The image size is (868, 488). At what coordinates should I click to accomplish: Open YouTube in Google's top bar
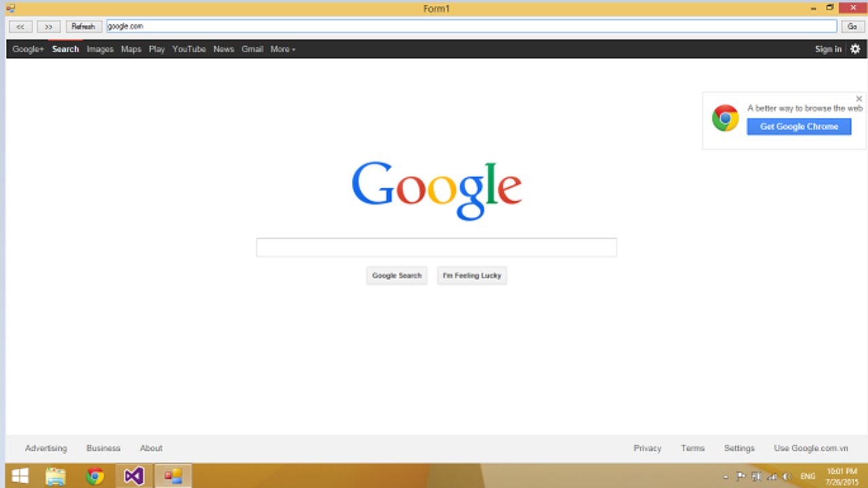click(189, 49)
